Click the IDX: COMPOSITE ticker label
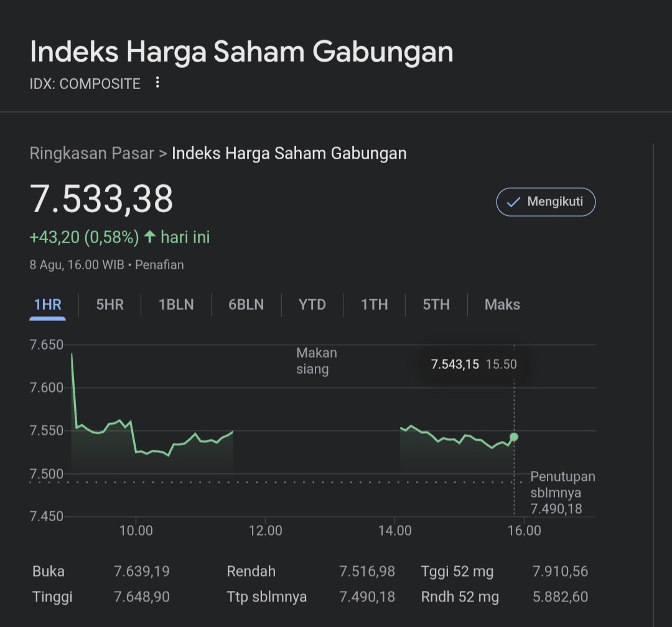Image resolution: width=672 pixels, height=627 pixels. click(x=85, y=83)
